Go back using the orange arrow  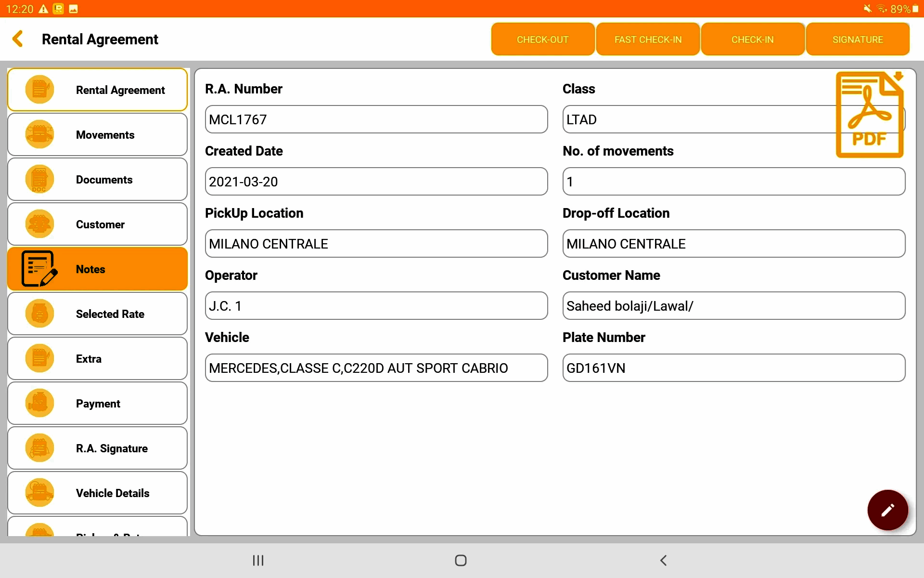pos(18,39)
